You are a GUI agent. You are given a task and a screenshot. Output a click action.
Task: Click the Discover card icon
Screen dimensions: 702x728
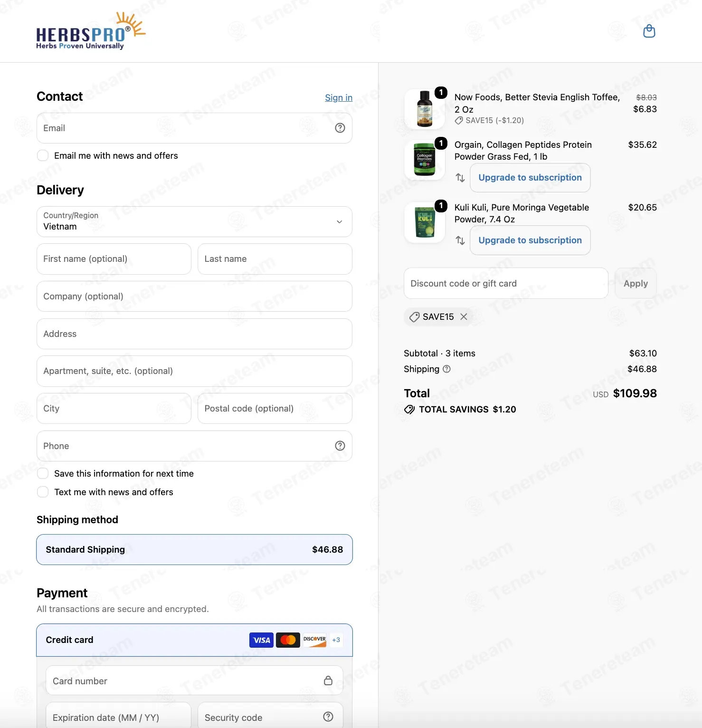[314, 640]
